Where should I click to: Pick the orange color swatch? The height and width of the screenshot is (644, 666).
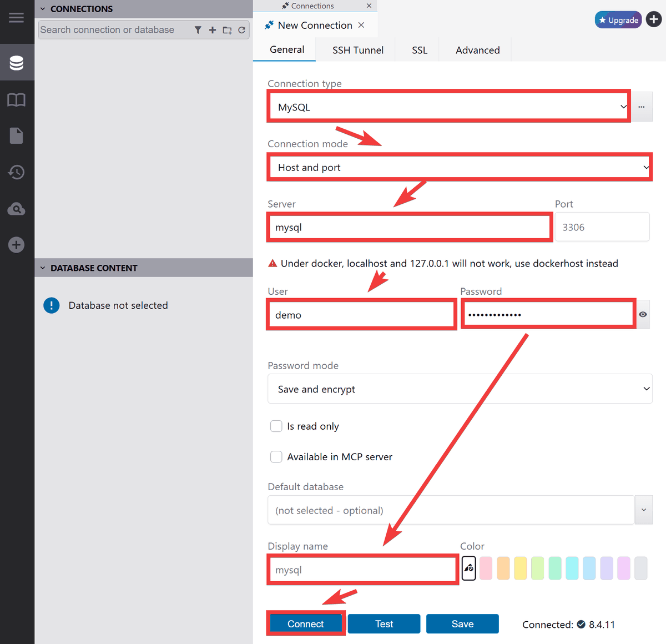click(x=503, y=568)
